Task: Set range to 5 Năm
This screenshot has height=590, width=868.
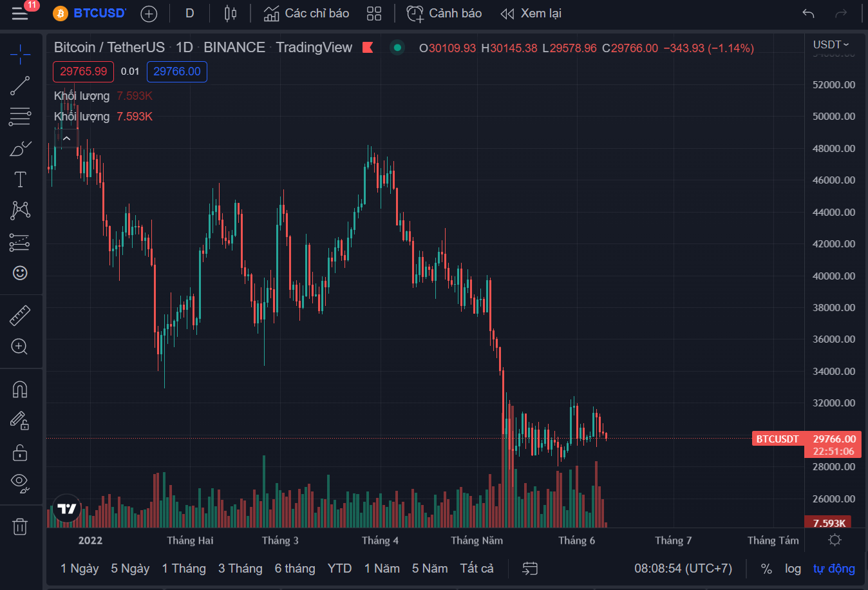Action: (430, 569)
